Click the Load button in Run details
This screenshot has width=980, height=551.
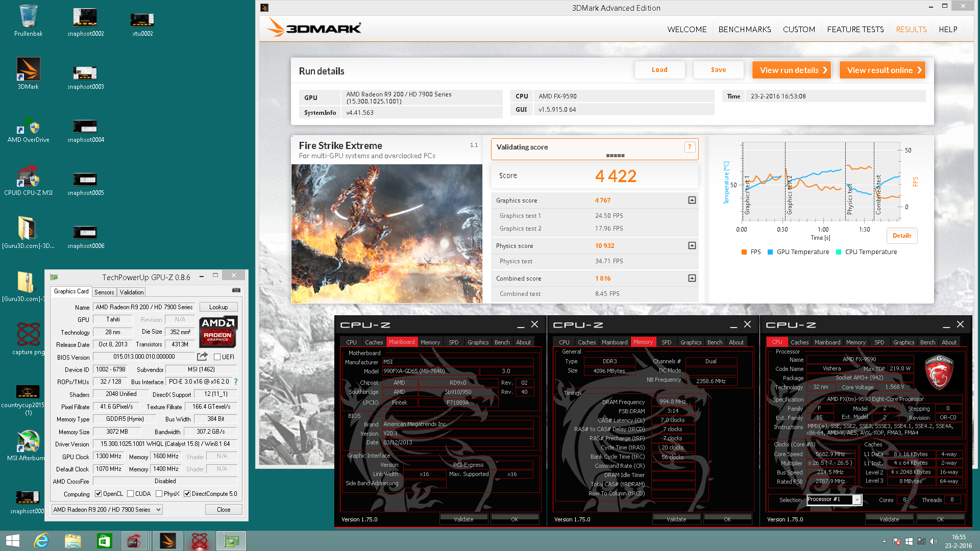(659, 70)
